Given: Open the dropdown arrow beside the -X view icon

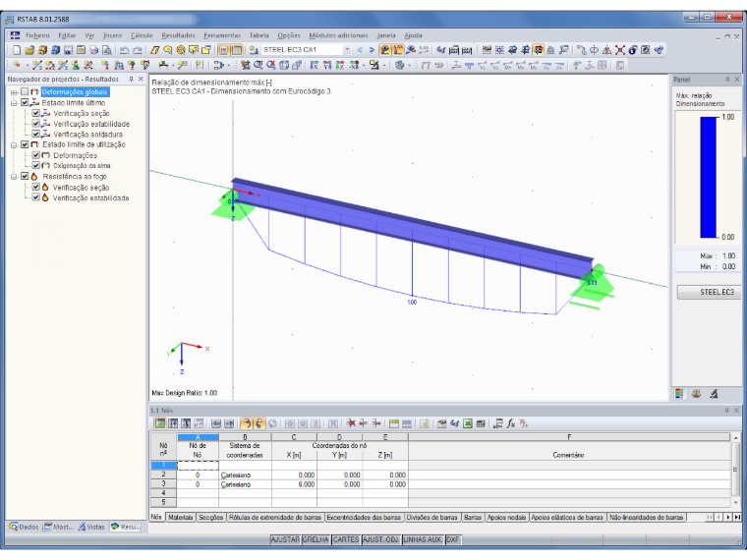Looking at the screenshot, I should [x=364, y=66].
